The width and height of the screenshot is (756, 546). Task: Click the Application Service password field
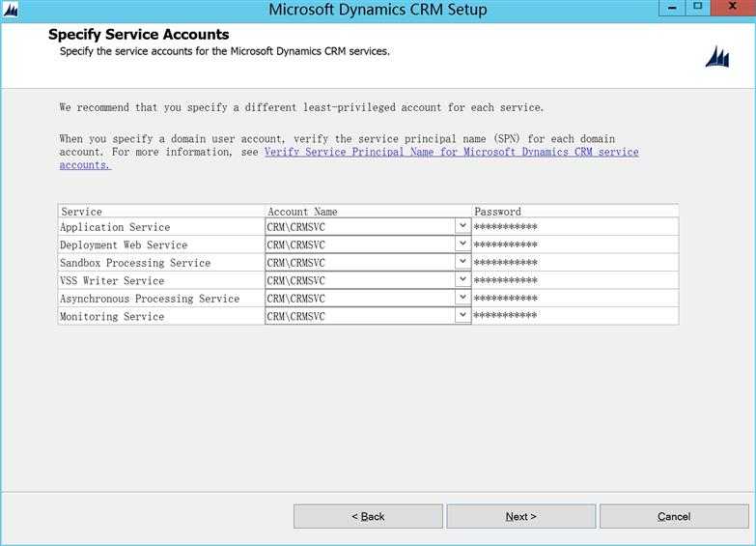[574, 226]
